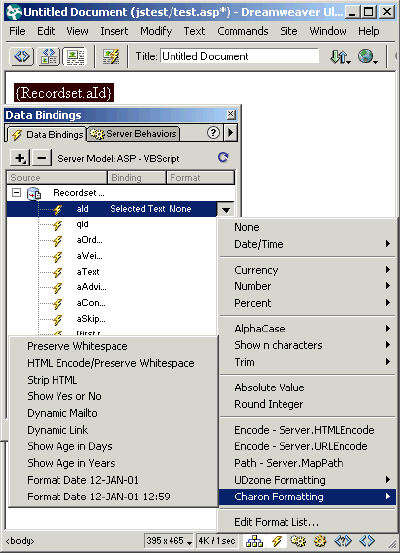Switch to Code and Design split view
Screen dimensions: 400x553
tap(49, 56)
